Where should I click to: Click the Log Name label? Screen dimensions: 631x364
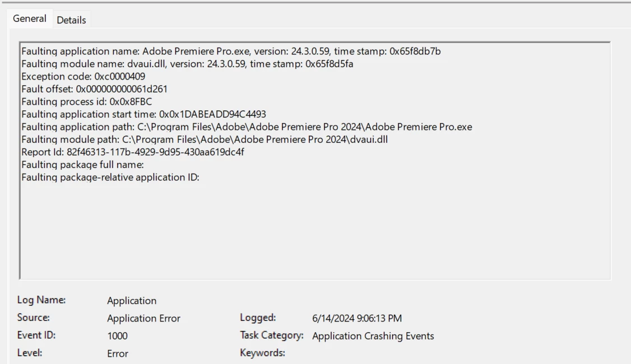click(41, 300)
